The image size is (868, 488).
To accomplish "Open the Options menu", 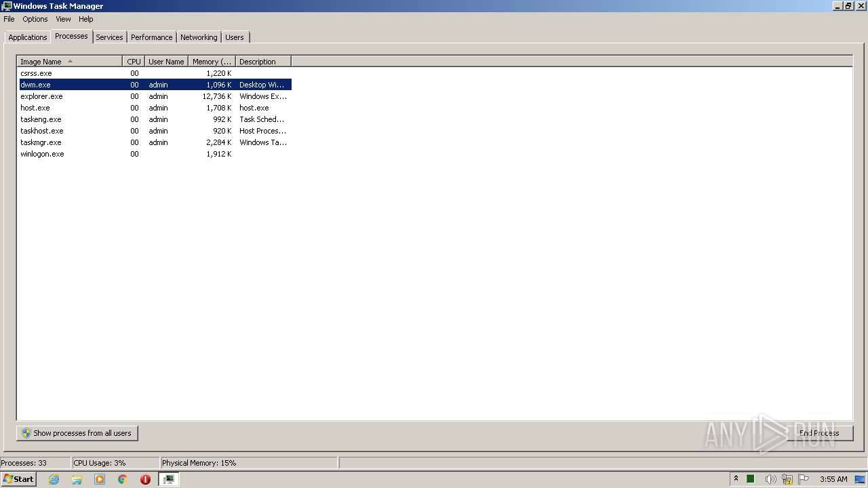I will (35, 19).
